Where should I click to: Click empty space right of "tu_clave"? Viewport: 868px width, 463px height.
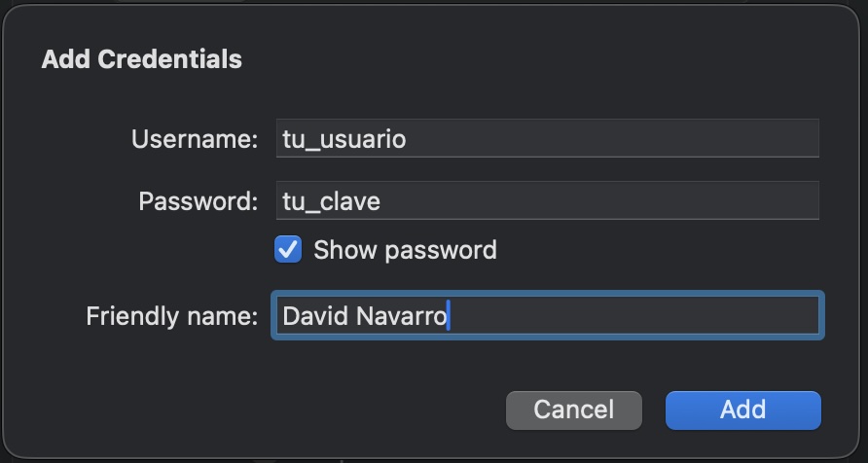(x=603, y=201)
